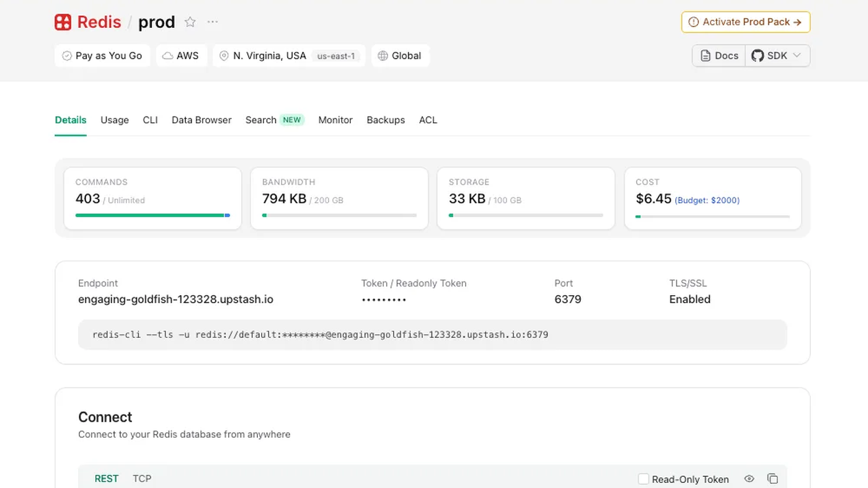The image size is (868, 488).
Task: Click the us-east-1 region tag
Action: click(x=336, y=56)
